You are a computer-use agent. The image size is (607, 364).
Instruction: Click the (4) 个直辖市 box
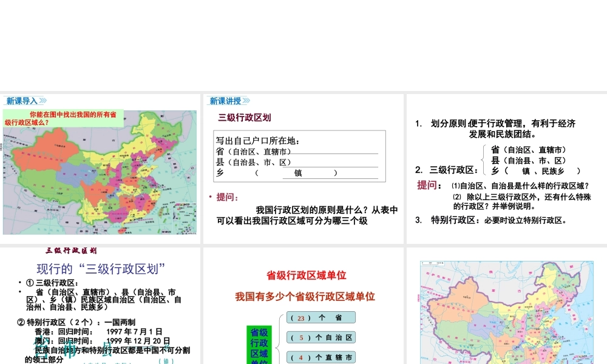pyautogui.click(x=321, y=357)
